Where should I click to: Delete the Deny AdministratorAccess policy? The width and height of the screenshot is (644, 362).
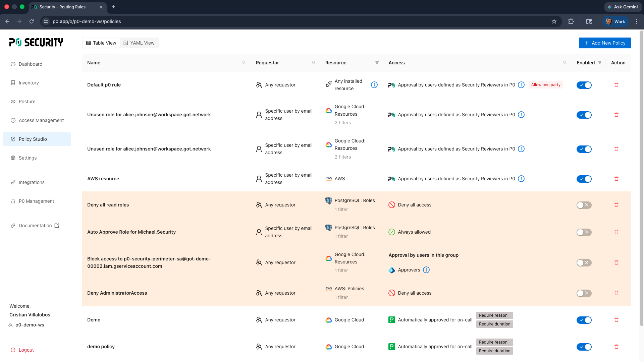point(616,293)
